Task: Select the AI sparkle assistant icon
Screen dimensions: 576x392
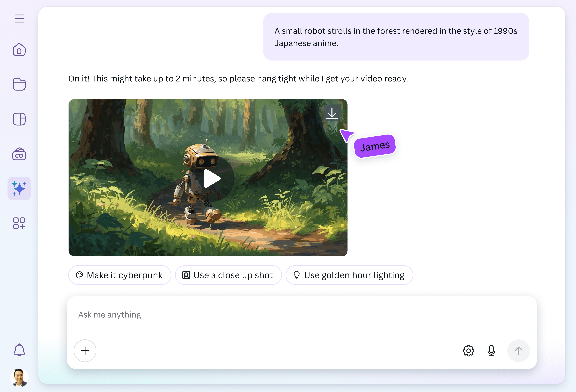Action: coord(19,188)
